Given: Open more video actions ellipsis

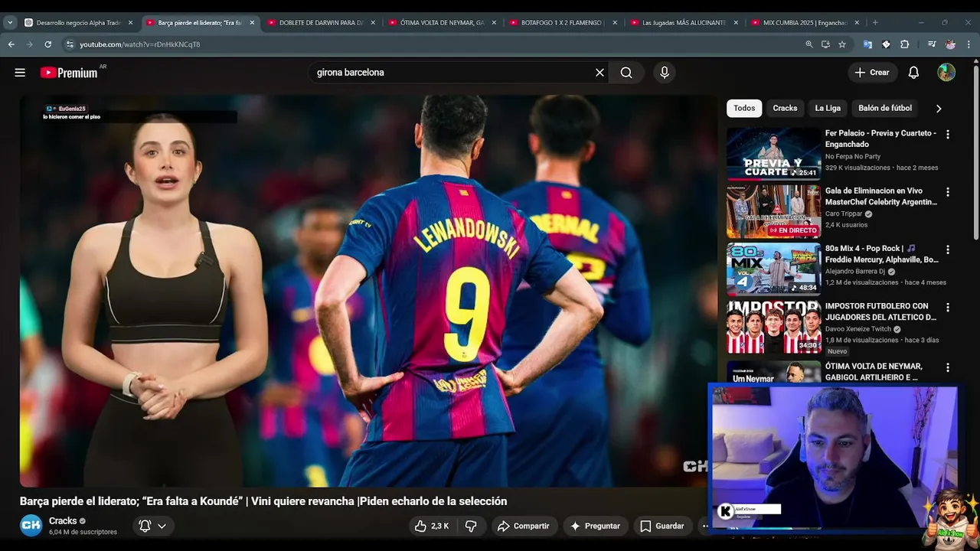Looking at the screenshot, I should coord(704,526).
